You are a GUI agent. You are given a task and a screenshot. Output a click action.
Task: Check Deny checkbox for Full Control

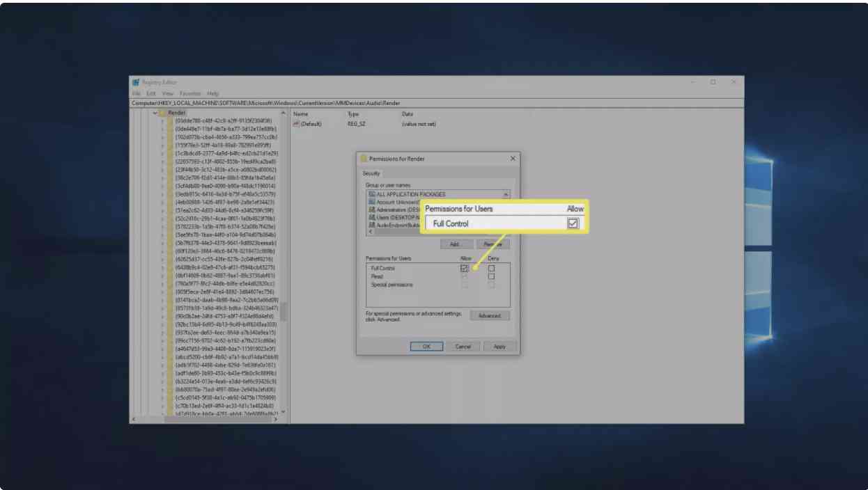[x=491, y=268]
